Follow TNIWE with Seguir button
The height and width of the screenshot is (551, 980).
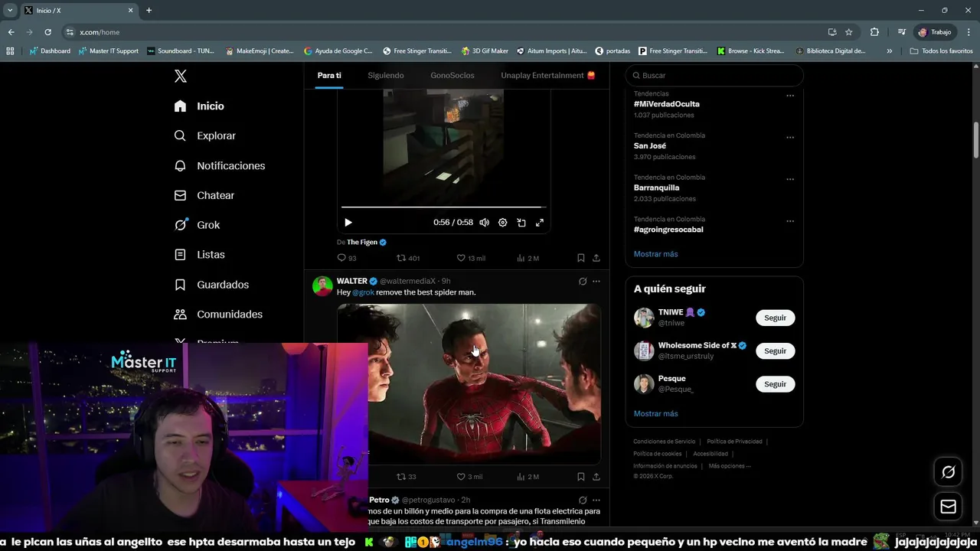(775, 318)
